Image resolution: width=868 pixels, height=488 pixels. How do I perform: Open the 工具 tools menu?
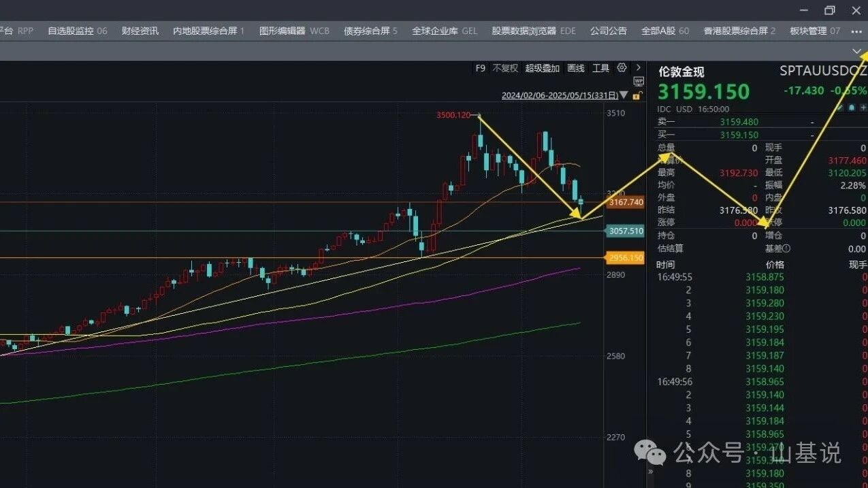pyautogui.click(x=600, y=68)
